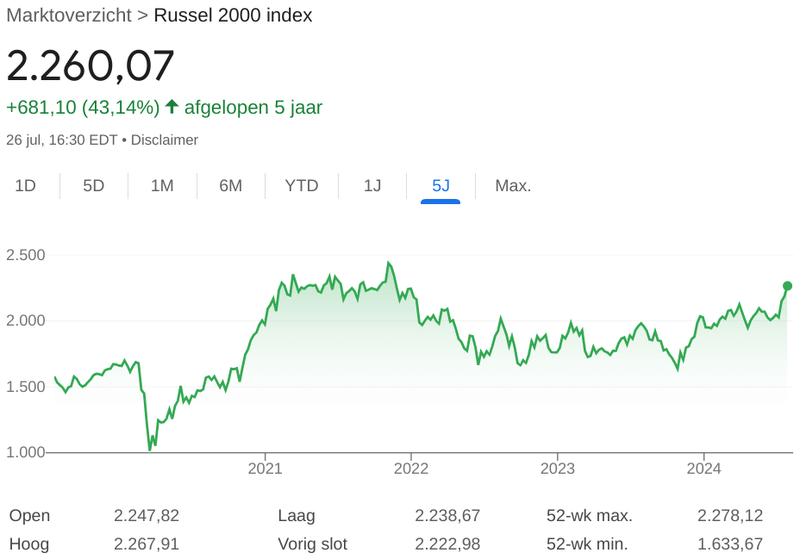This screenshot has width=800, height=559.
Task: Click the 2021 label on the time axis
Action: [x=265, y=467]
